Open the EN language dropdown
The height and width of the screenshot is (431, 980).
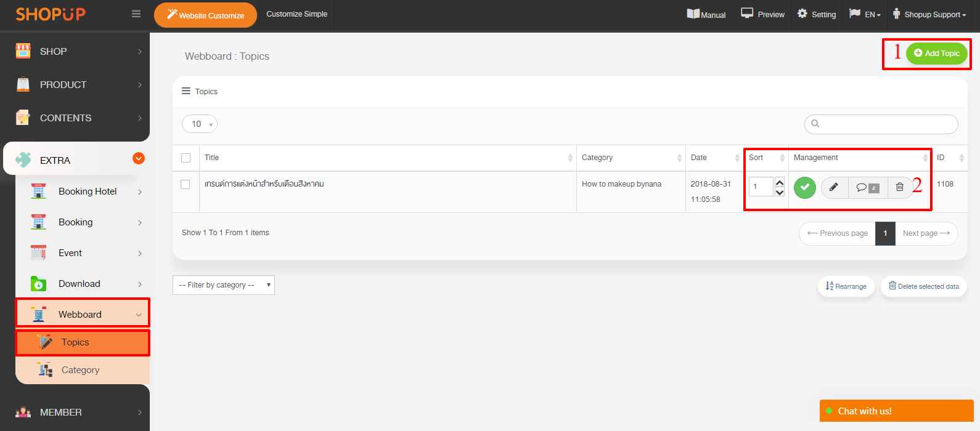[x=866, y=14]
